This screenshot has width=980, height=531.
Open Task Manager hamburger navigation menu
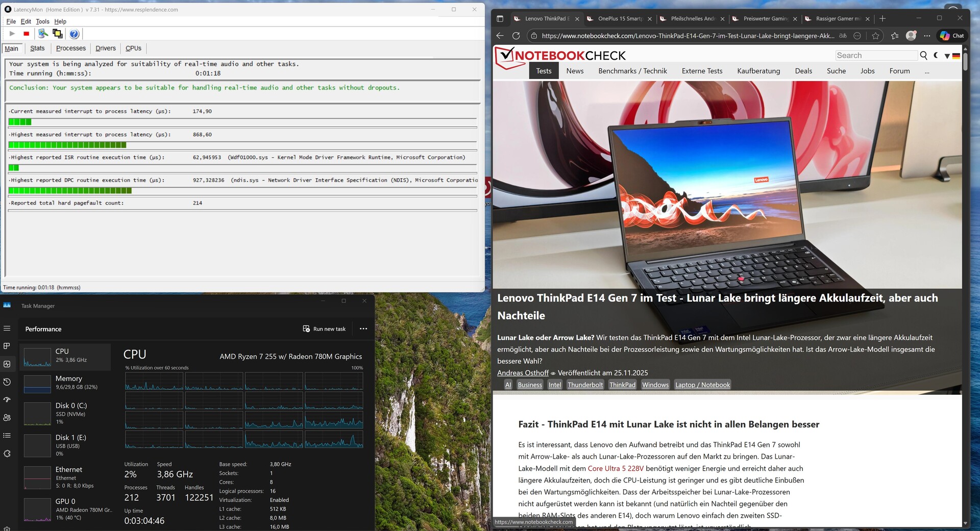(x=7, y=328)
